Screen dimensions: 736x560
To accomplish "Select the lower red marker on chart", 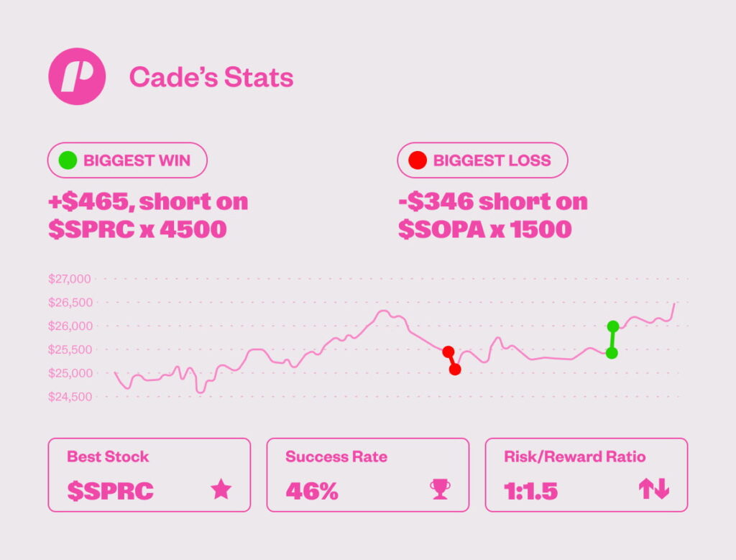I will pyautogui.click(x=455, y=369).
